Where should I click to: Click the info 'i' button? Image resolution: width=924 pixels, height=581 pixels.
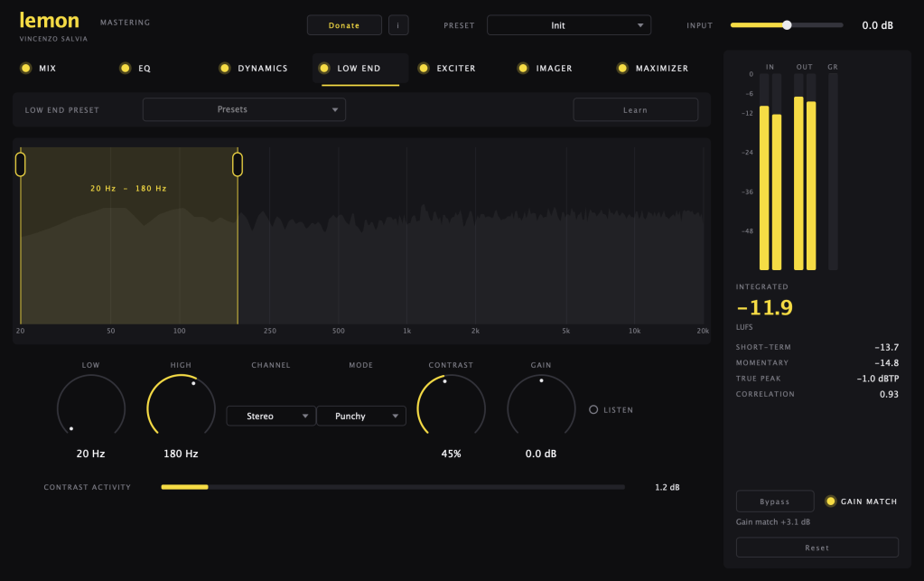tap(398, 25)
